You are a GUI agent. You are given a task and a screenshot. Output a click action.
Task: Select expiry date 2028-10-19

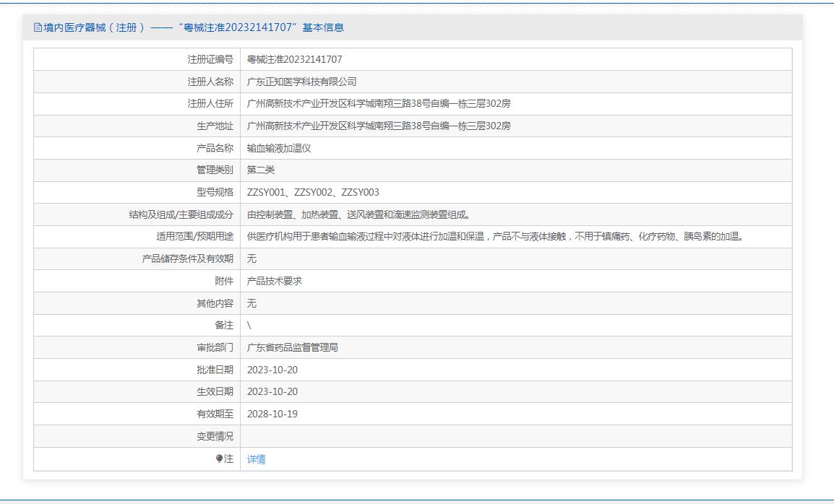pyautogui.click(x=272, y=414)
